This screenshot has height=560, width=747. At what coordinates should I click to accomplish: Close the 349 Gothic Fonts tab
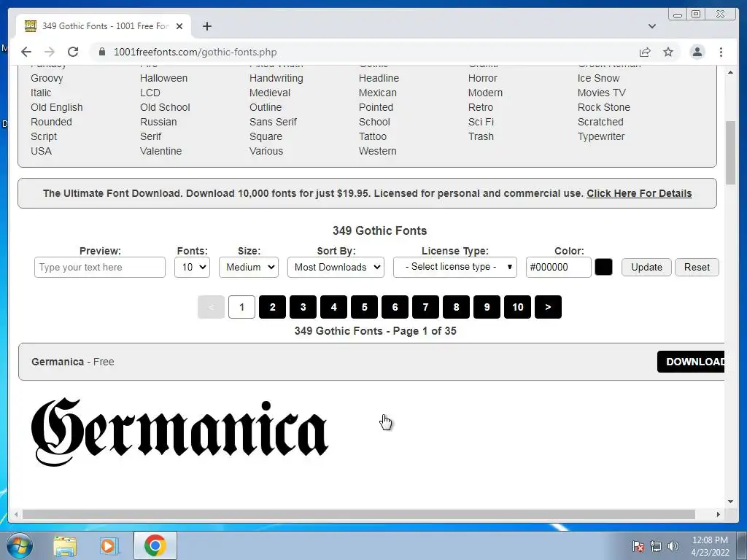tap(179, 26)
